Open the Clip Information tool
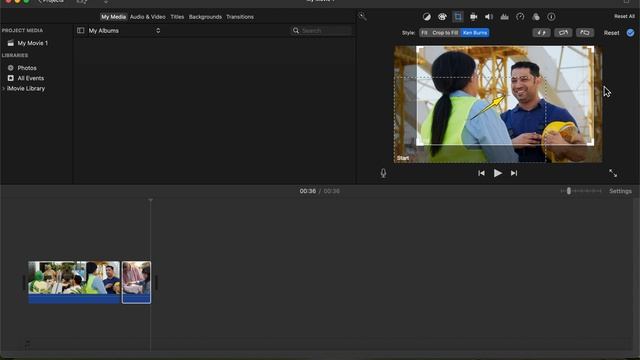The width and height of the screenshot is (640, 360). pyautogui.click(x=551, y=17)
